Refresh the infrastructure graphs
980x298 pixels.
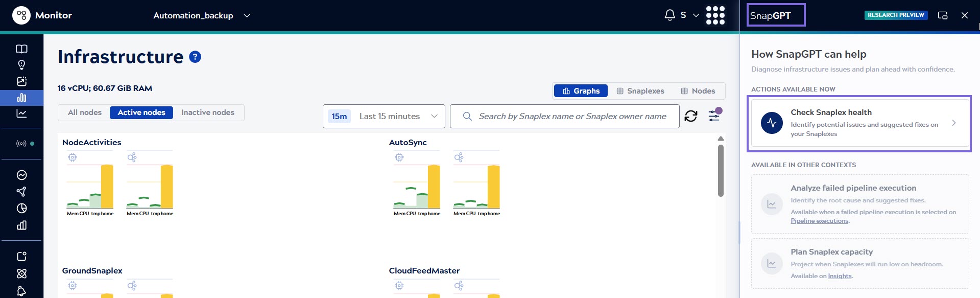click(x=691, y=117)
